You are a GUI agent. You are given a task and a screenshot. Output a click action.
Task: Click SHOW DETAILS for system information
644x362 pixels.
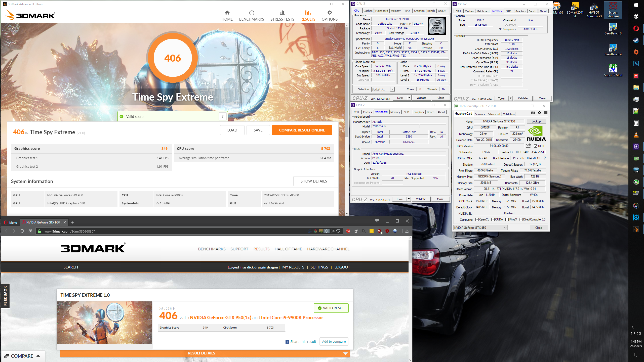coord(314,181)
